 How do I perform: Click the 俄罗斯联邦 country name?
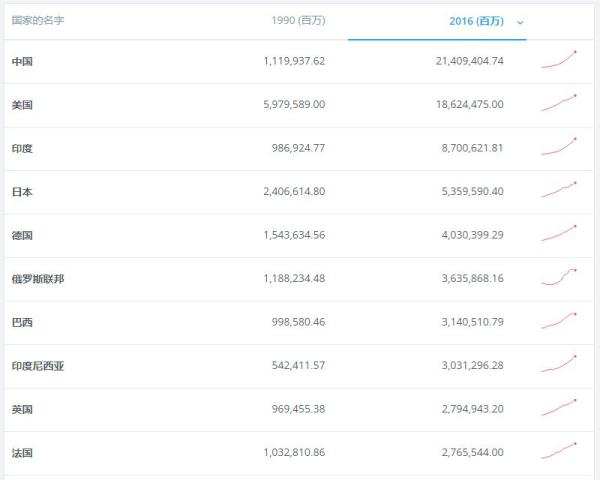(38, 279)
